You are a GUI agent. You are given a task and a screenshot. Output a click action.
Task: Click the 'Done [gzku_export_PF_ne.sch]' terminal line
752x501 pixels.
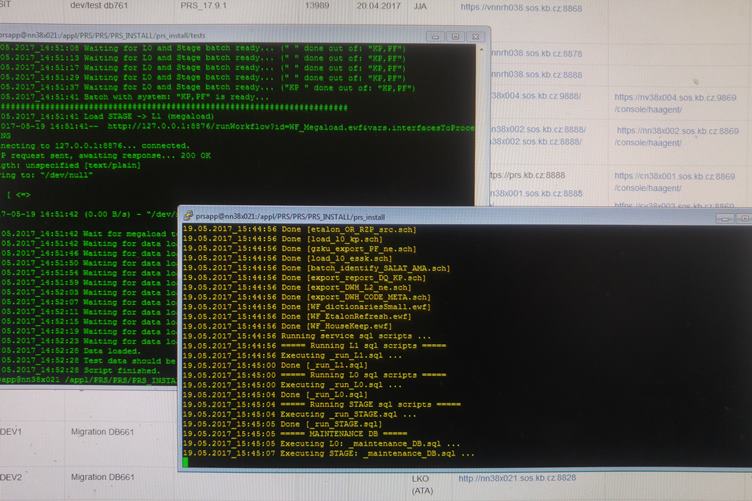tap(299, 248)
